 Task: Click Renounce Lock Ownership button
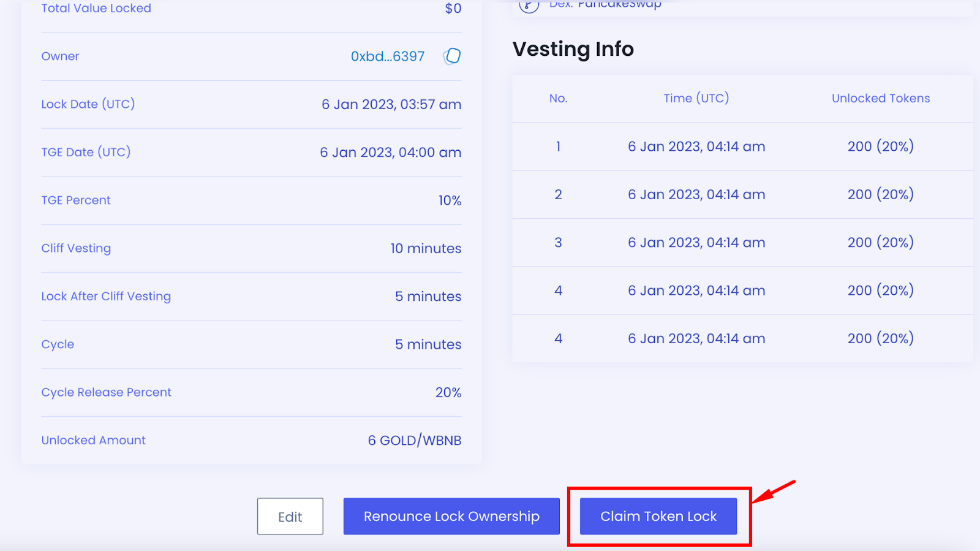(451, 516)
